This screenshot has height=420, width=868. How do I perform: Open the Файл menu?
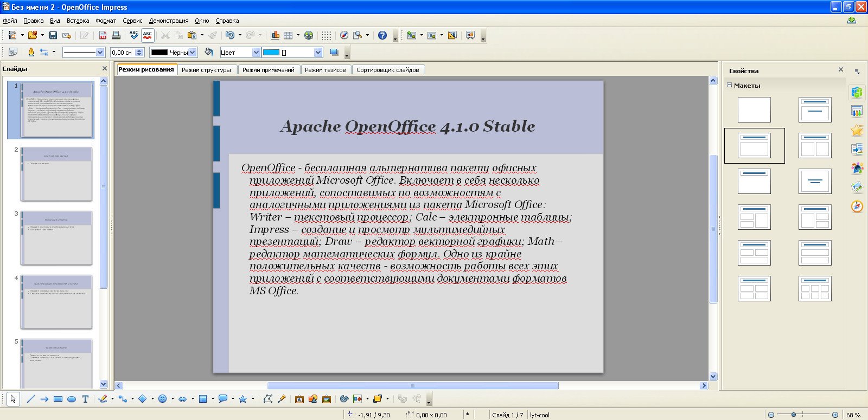click(x=10, y=21)
